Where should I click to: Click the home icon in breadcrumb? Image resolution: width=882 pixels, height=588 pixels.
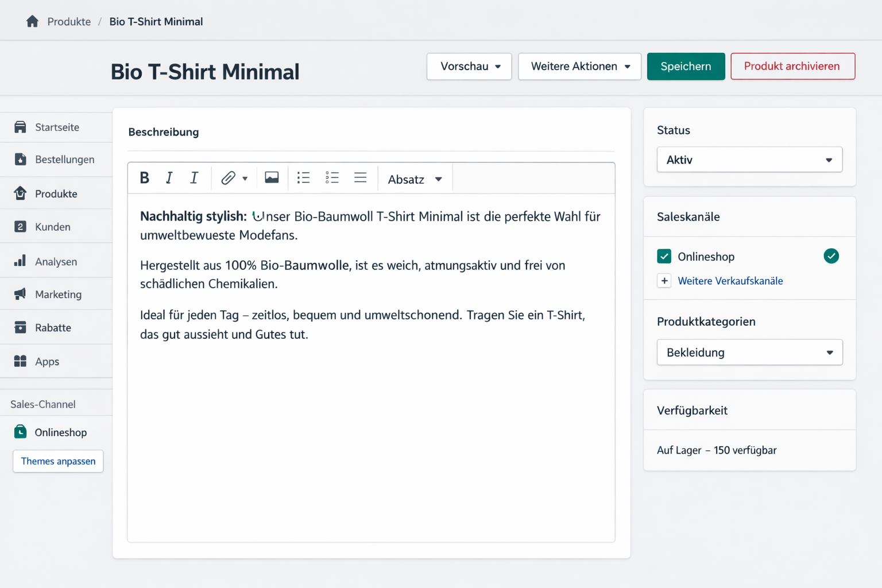pyautogui.click(x=32, y=21)
